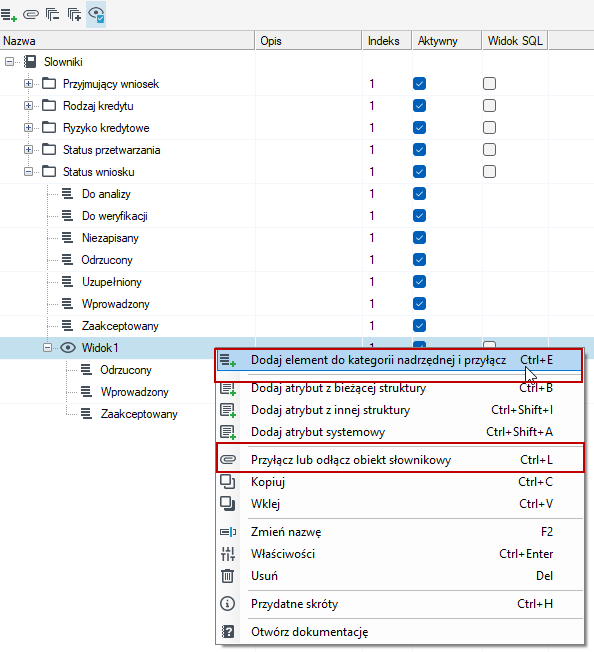Click the add element toolbar icon
This screenshot has height=652, width=594.
9,15
